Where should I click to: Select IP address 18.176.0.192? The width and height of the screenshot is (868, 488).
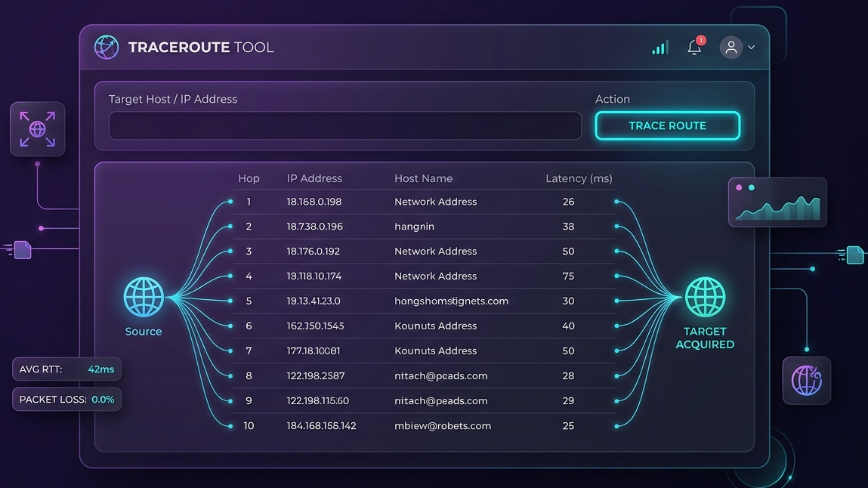tap(314, 252)
